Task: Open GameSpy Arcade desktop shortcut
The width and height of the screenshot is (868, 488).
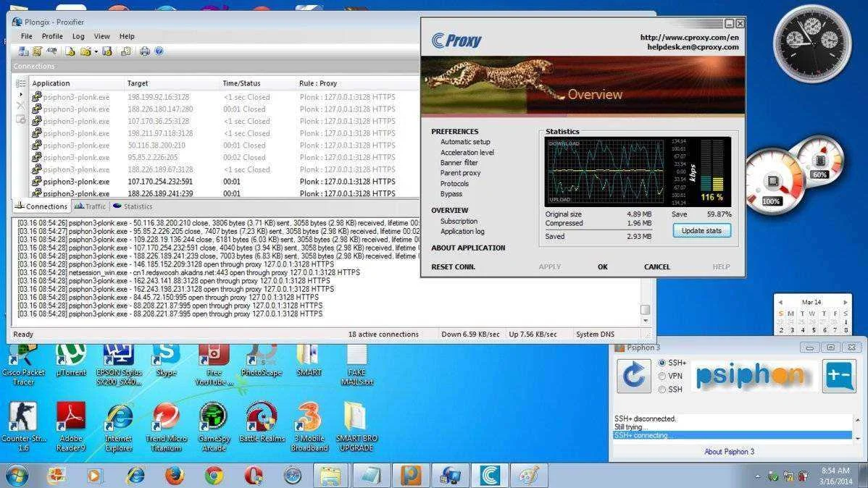Action: [x=214, y=427]
